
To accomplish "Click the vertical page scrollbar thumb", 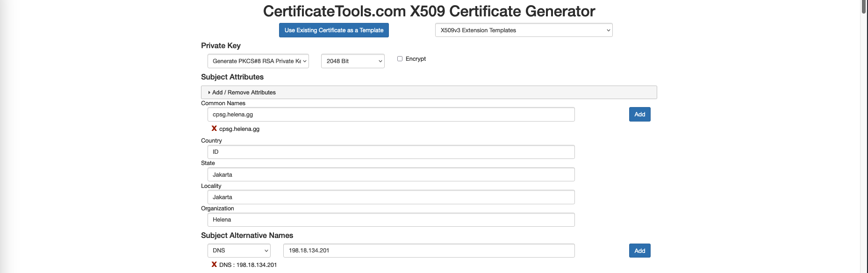I will pos(863,7).
